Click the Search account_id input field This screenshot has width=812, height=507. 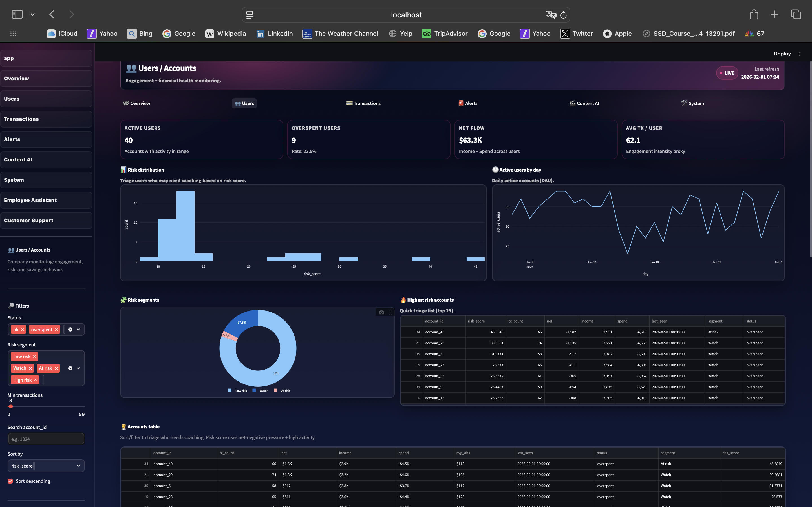coord(46,439)
